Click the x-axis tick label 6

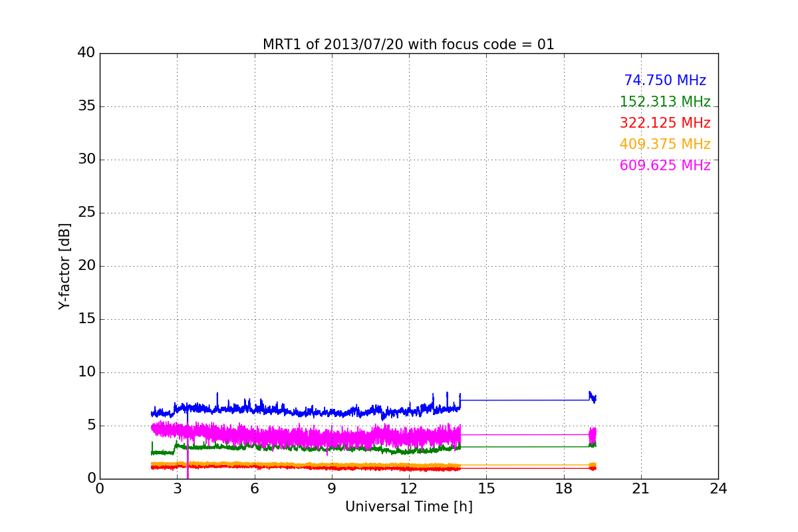[x=255, y=489]
